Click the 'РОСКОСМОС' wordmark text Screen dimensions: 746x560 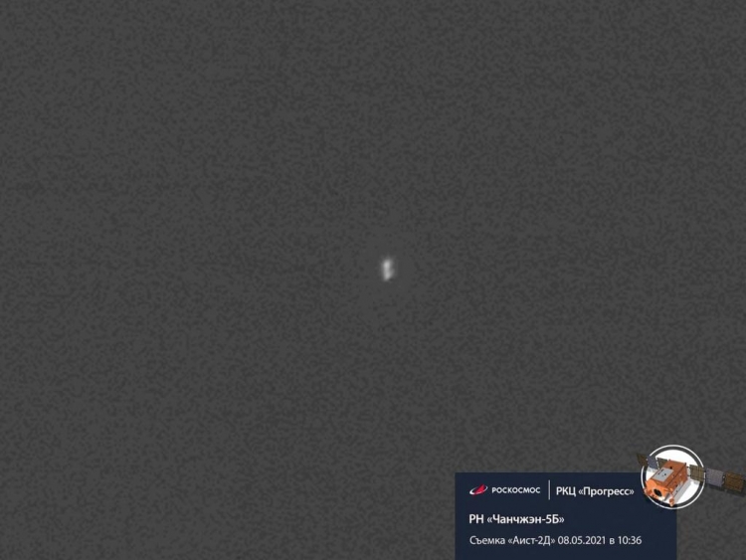[x=515, y=490]
